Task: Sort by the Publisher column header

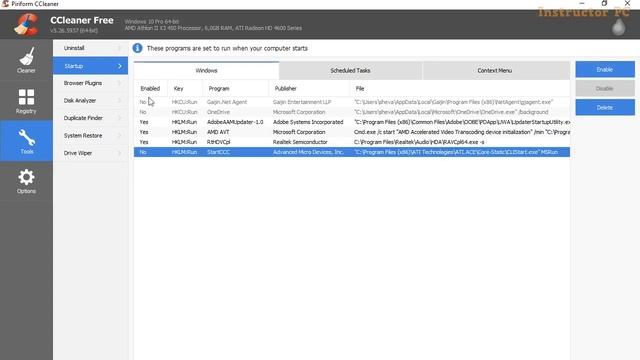Action: click(309, 89)
